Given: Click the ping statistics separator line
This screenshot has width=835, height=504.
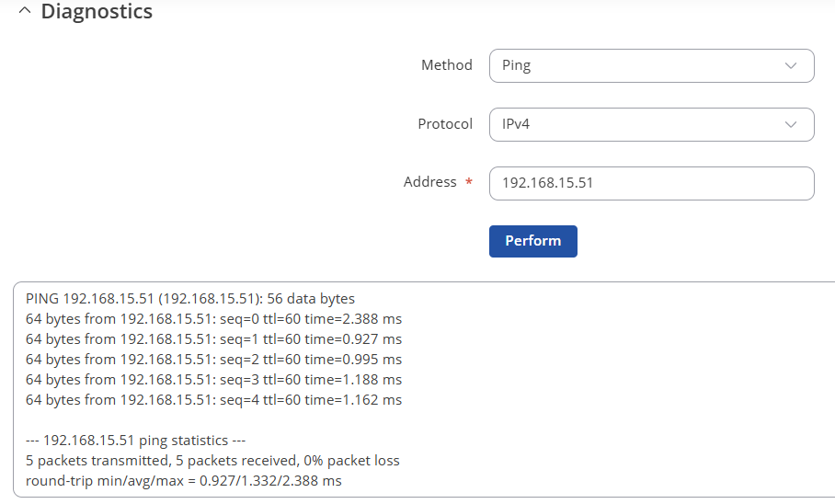Looking at the screenshot, I should point(135,441).
